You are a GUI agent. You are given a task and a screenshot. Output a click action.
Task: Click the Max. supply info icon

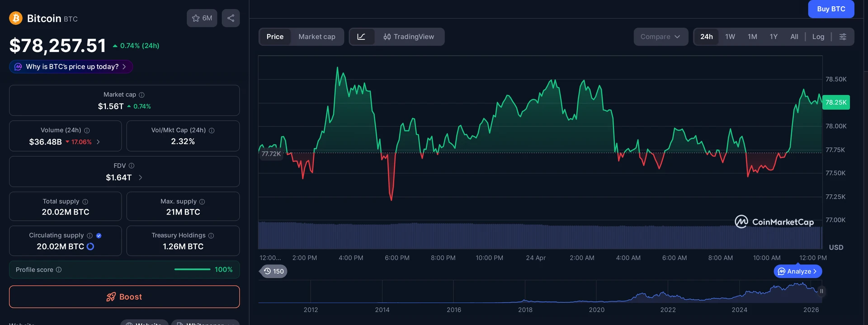[x=202, y=201]
